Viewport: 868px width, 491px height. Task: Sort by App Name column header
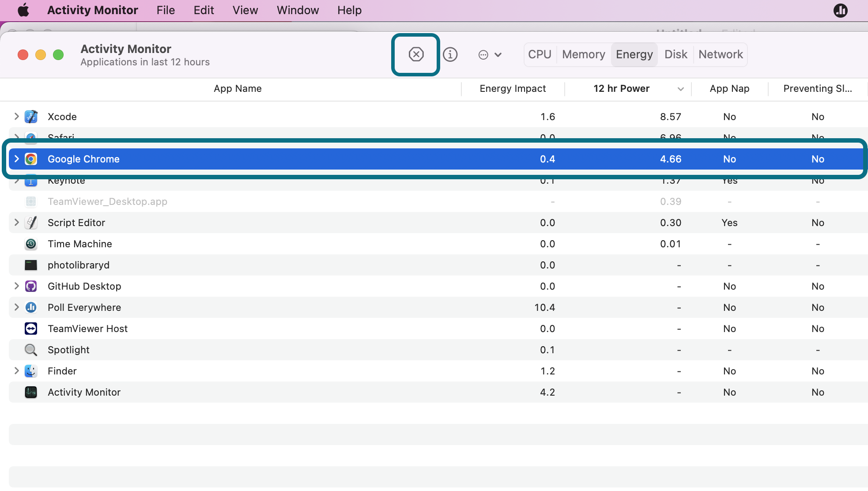pyautogui.click(x=238, y=89)
